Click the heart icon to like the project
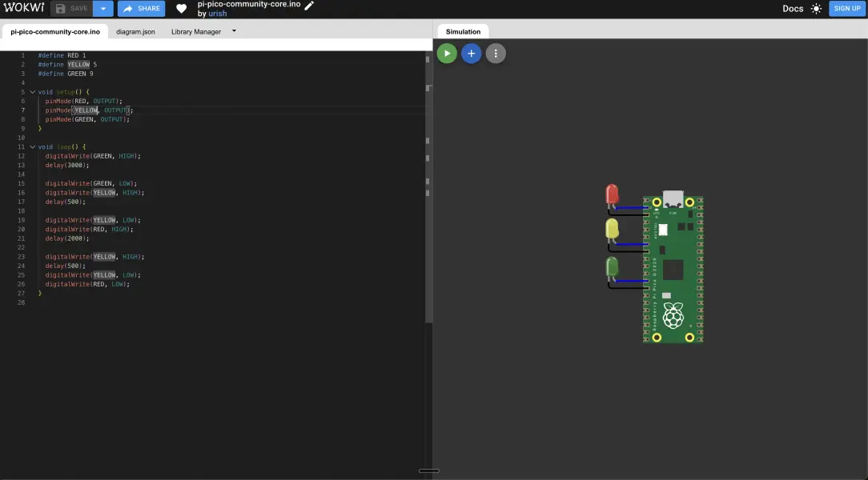 [x=181, y=8]
